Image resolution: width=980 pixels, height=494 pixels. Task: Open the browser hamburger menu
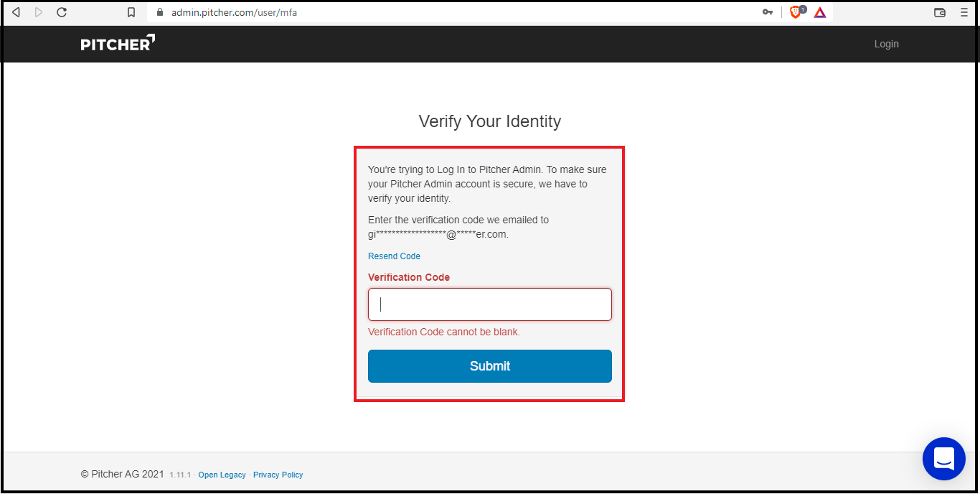coord(964,12)
